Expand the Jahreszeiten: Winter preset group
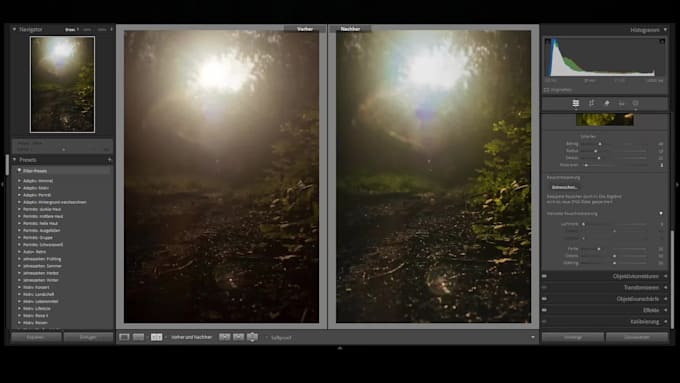This screenshot has height=383, width=680. (x=19, y=280)
